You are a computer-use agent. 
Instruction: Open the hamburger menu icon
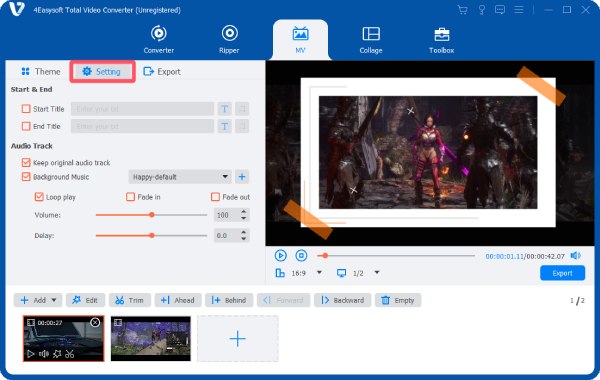[518, 10]
